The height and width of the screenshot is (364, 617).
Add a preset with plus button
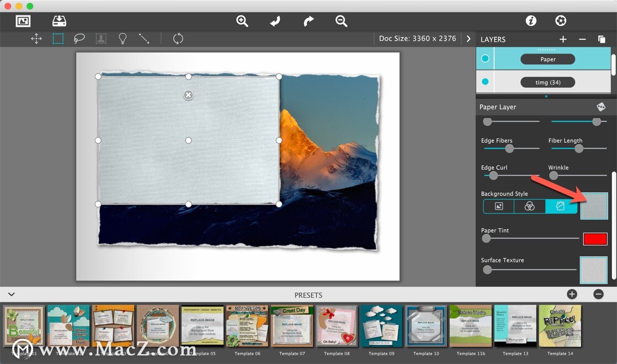(572, 294)
